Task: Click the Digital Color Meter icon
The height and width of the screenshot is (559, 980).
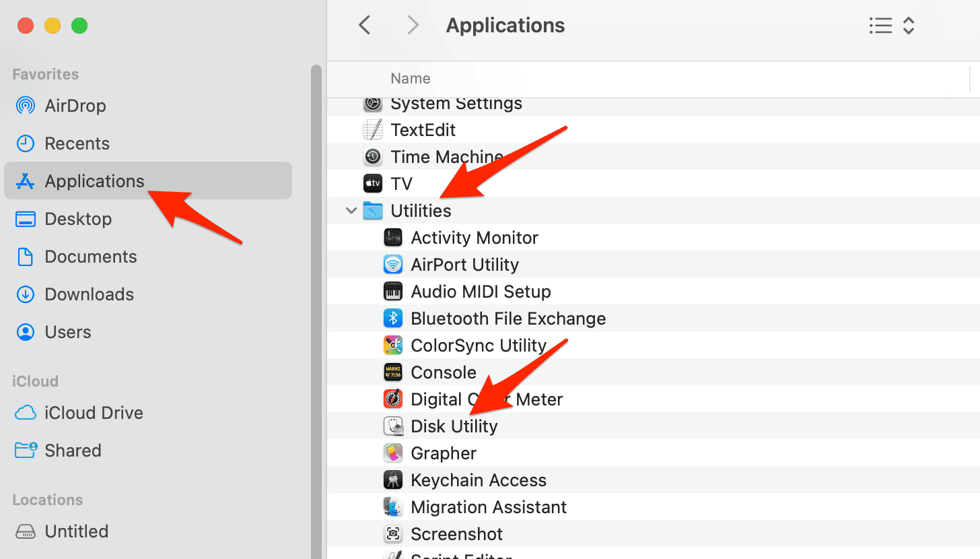Action: (x=392, y=399)
